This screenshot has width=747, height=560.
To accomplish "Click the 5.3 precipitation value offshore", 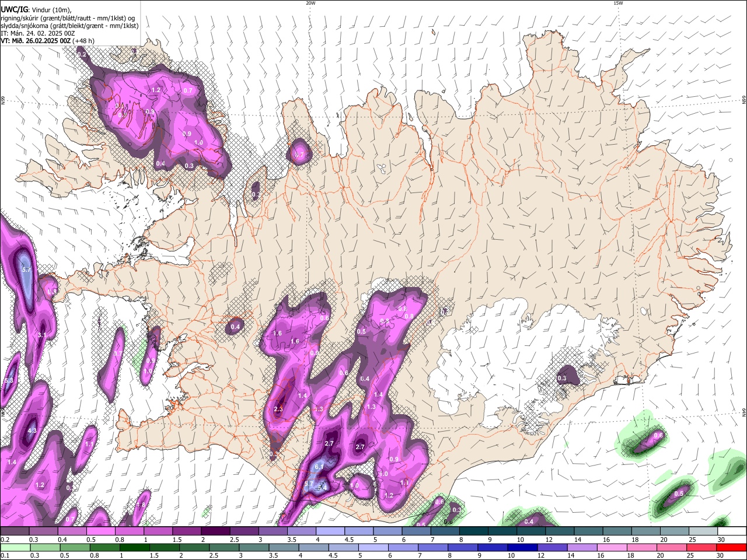I will pyautogui.click(x=8, y=380).
